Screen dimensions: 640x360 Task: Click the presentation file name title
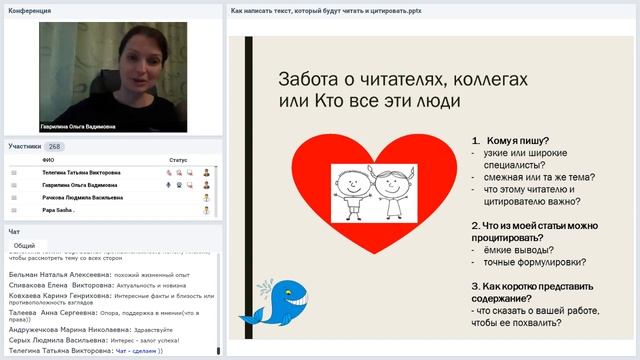(326, 11)
